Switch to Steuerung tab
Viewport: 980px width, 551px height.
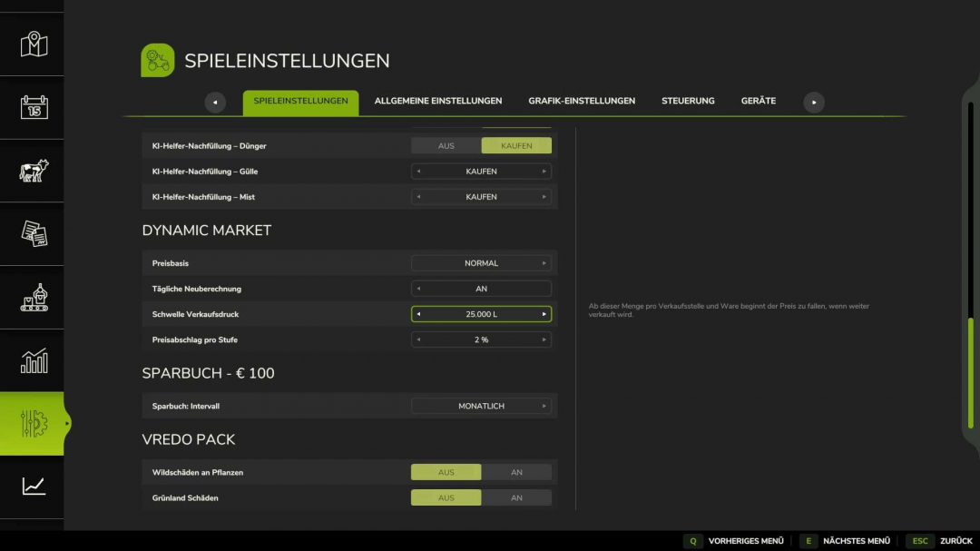(x=688, y=101)
